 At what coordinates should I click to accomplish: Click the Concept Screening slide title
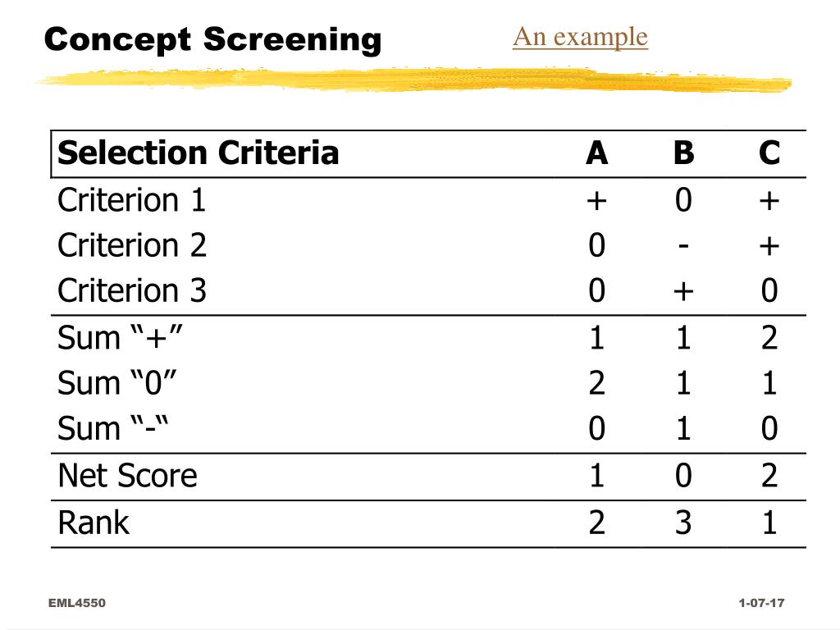[x=212, y=40]
